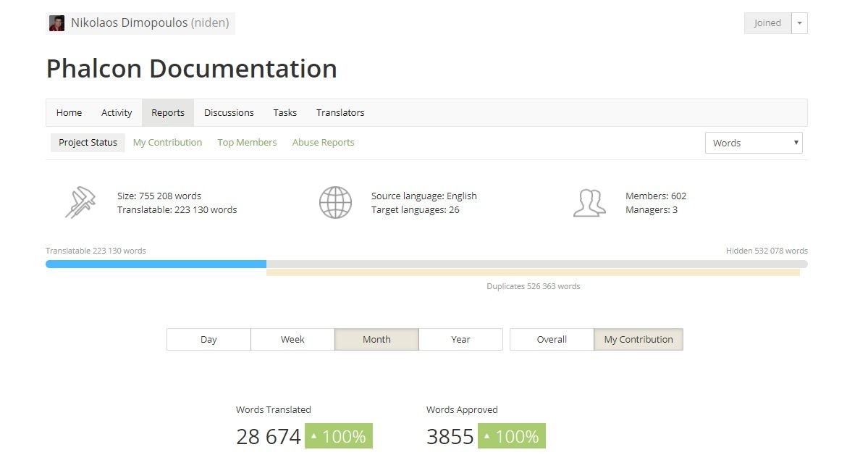Click green up arrow beside Words Approved percentage
The width and height of the screenshot is (868, 476).
point(486,436)
